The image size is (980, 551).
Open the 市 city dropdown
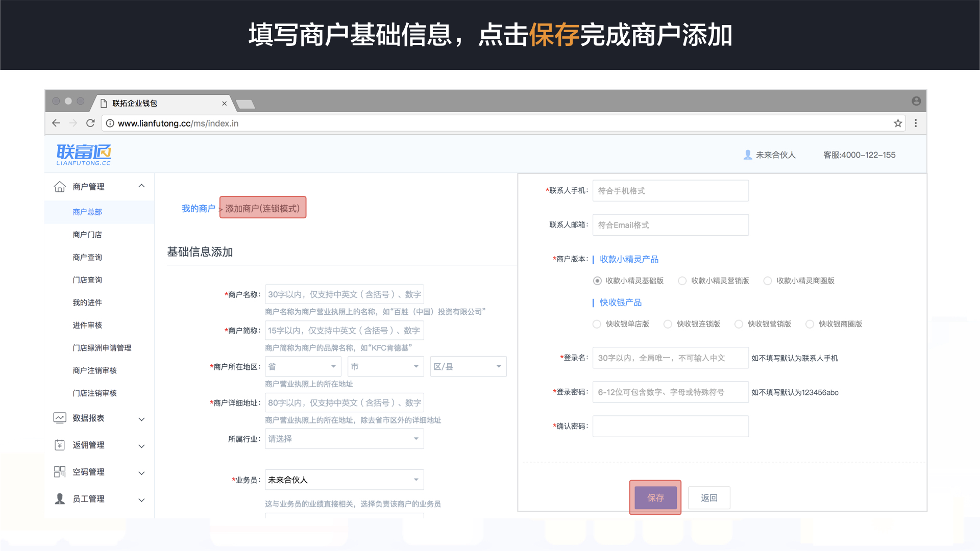pos(386,366)
